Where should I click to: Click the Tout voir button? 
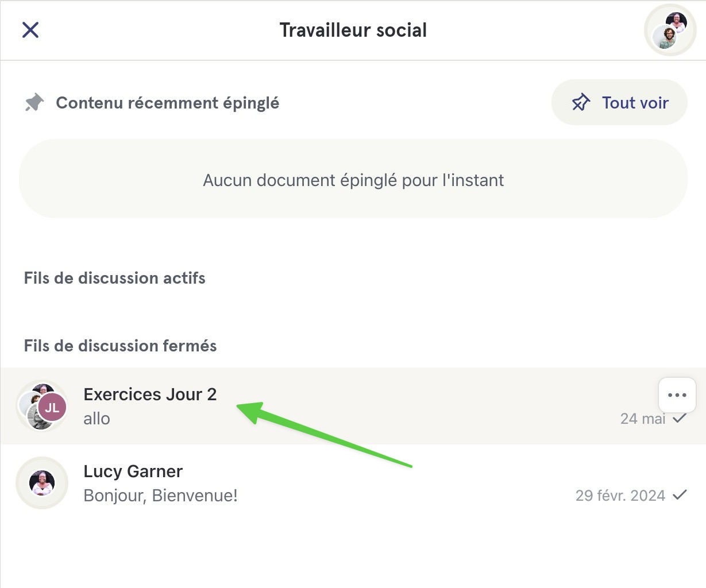coord(619,103)
